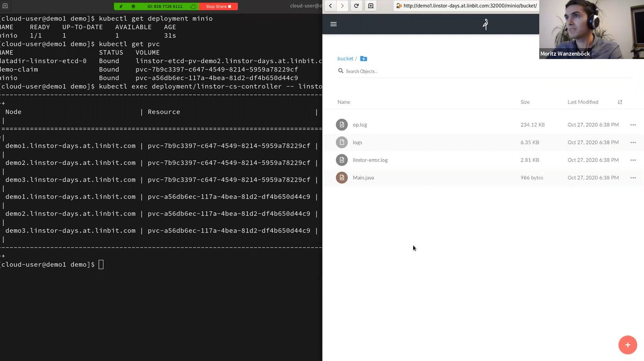644x361 pixels.
Task: Click demo1 row with pvc-7b9c3397 resource
Action: (161, 146)
